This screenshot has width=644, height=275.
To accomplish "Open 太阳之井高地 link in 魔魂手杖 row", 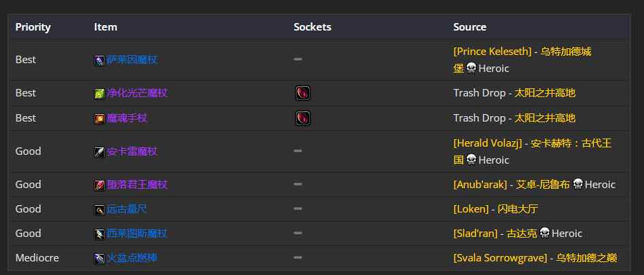I will pyautogui.click(x=545, y=118).
